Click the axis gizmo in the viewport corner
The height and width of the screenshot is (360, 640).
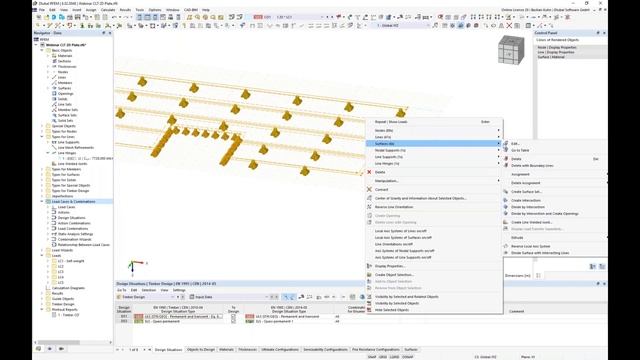(136, 266)
